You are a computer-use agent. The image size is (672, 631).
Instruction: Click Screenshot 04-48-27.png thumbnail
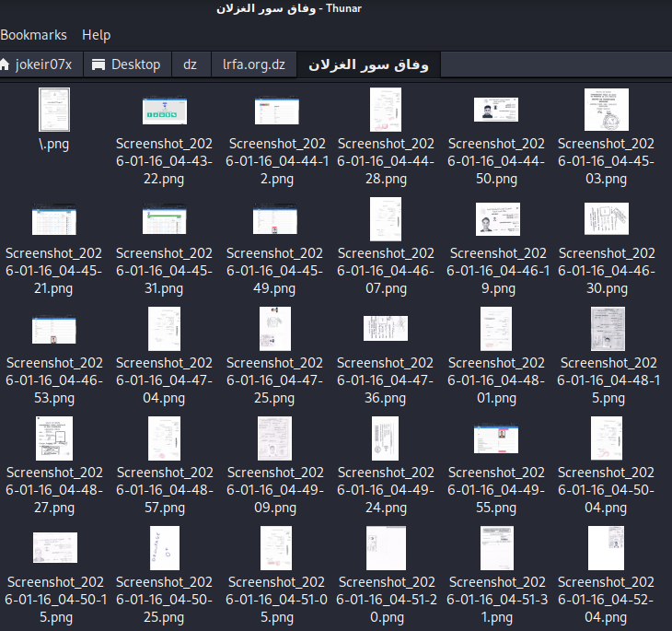54,438
